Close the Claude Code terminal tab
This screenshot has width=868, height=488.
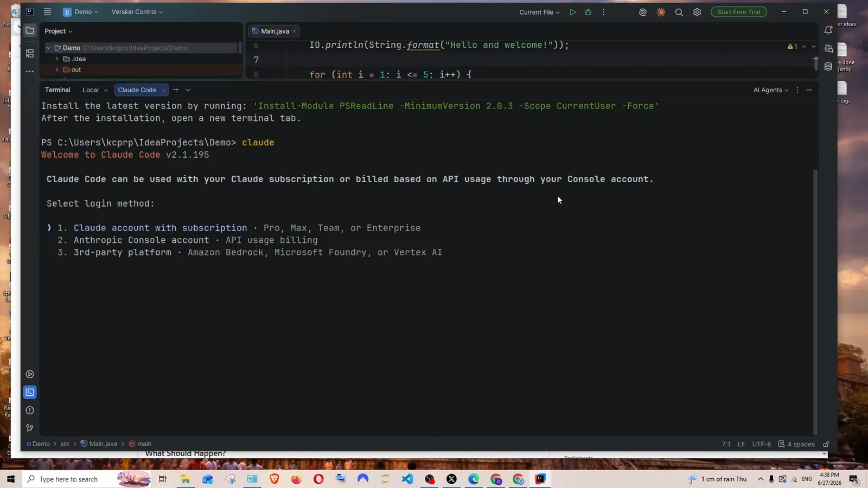click(163, 90)
